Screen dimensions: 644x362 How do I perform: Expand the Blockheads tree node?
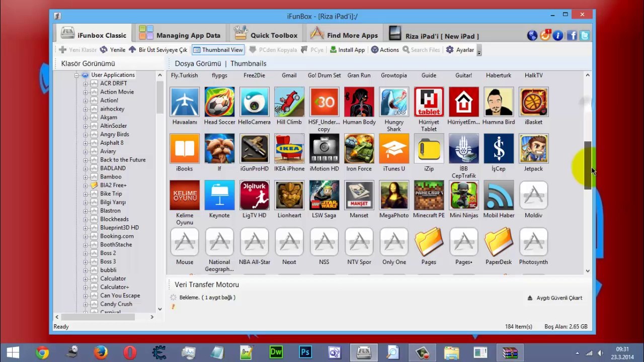(x=85, y=219)
